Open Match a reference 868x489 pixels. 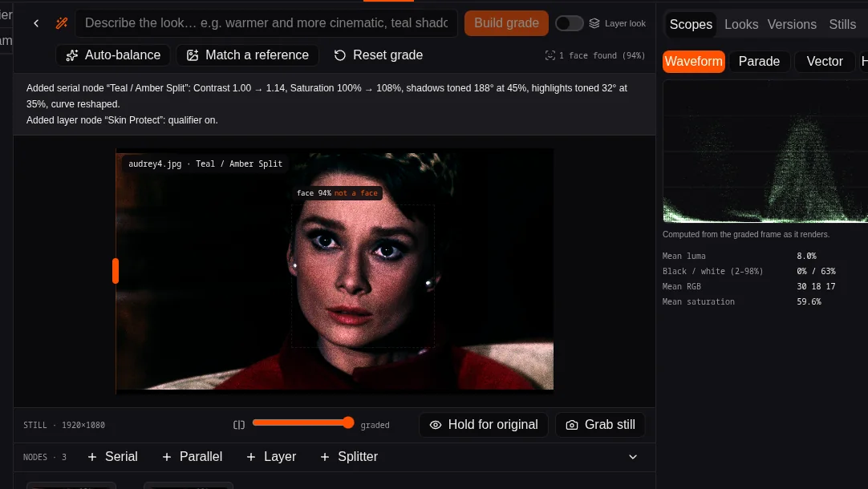[247, 55]
